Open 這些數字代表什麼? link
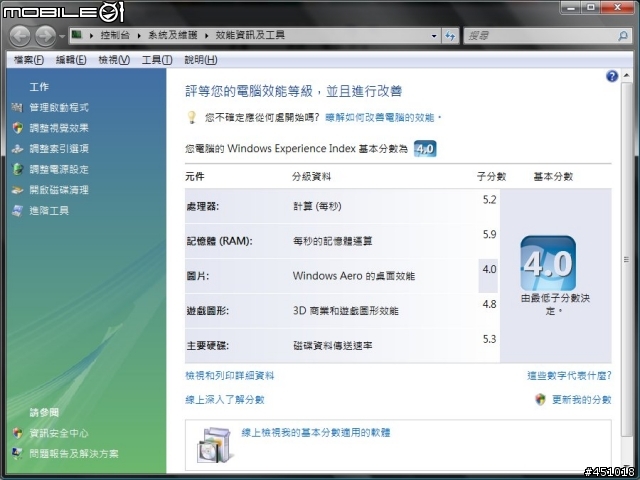This screenshot has width=640, height=480. coord(569,376)
